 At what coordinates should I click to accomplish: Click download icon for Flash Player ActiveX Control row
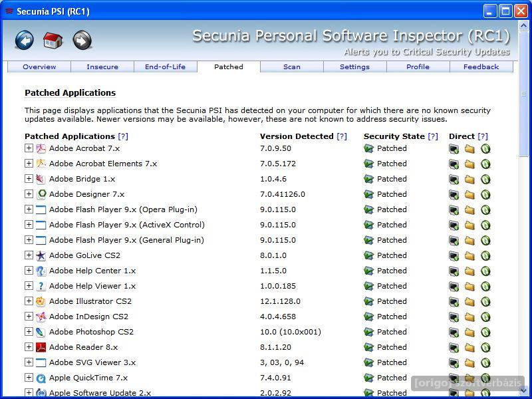485,225
